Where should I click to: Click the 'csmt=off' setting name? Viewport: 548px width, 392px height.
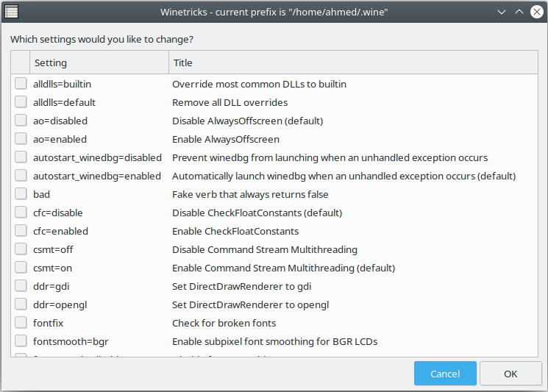(x=53, y=250)
